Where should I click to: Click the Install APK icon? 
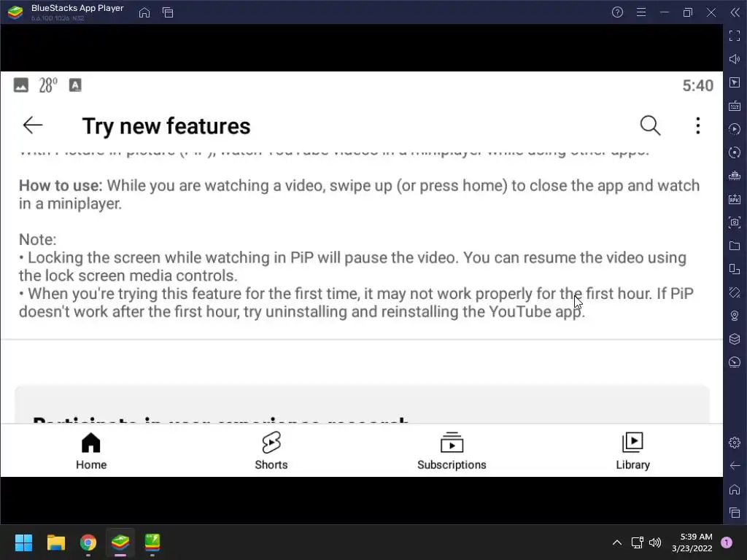(x=735, y=199)
